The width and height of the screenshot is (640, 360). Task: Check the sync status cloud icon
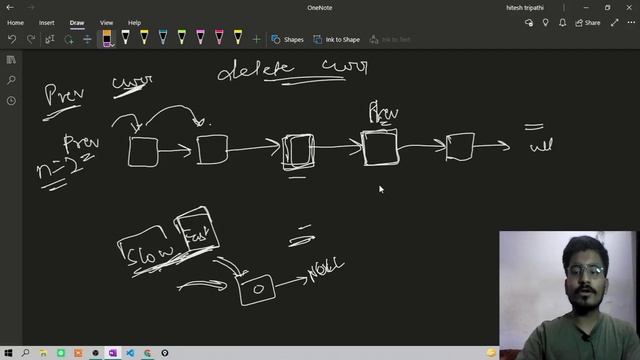[529, 23]
